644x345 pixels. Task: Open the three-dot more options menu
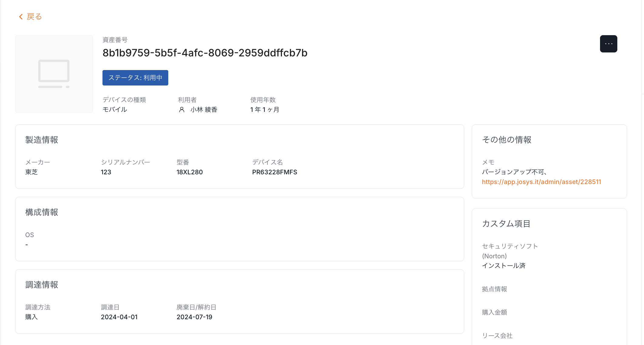click(x=608, y=44)
